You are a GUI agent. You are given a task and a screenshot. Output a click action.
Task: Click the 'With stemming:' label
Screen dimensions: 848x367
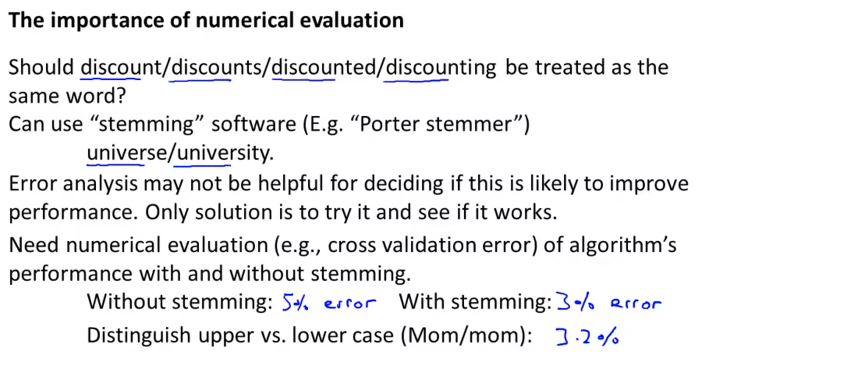click(x=475, y=303)
